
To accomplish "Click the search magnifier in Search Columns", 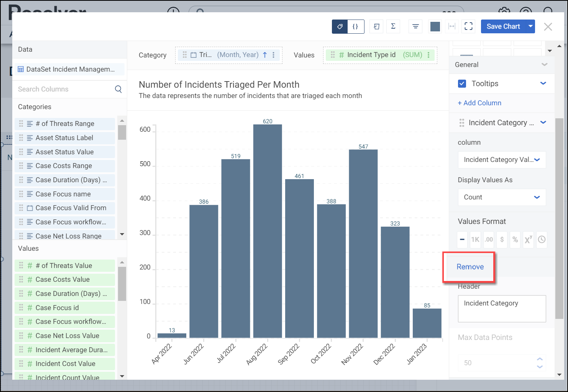I will [118, 89].
